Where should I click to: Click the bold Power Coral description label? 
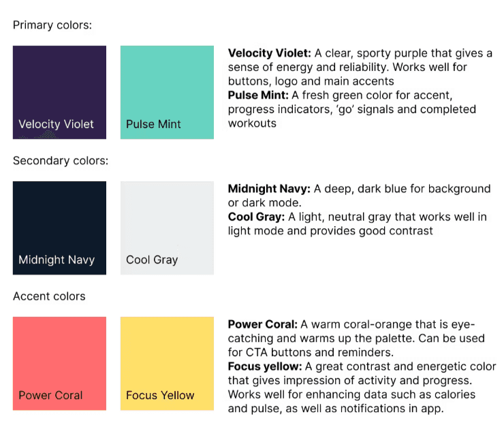pyautogui.click(x=263, y=324)
